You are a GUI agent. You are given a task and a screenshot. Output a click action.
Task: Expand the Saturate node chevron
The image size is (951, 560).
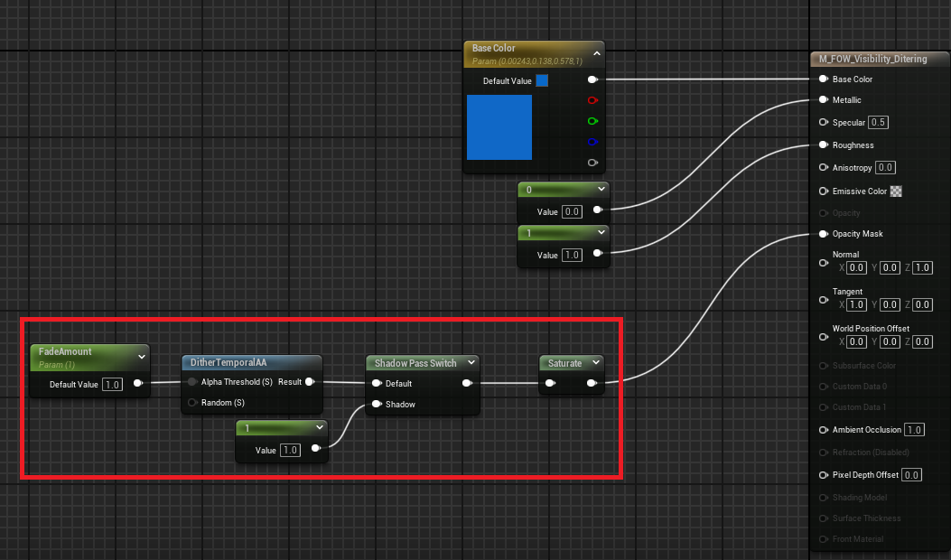click(x=595, y=362)
